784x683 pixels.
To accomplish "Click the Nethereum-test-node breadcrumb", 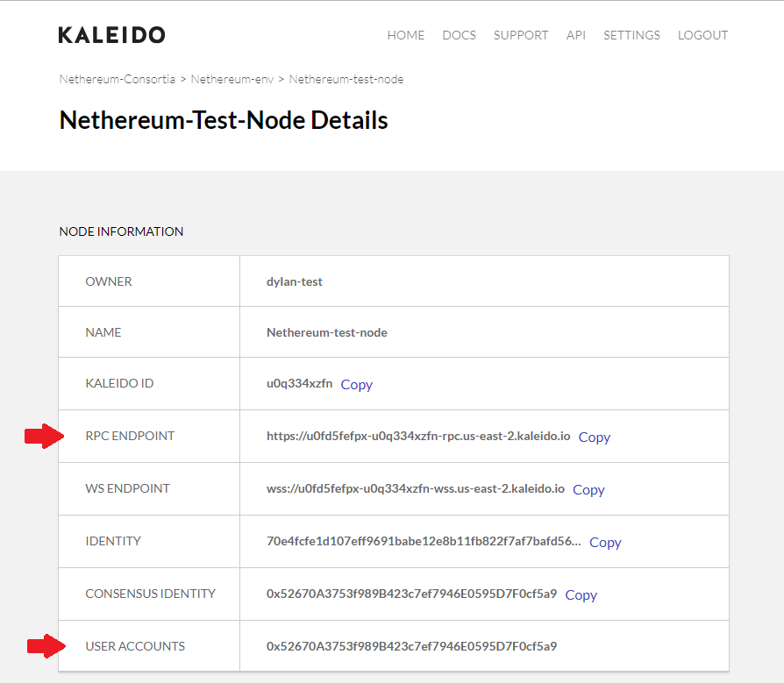I will tap(346, 79).
